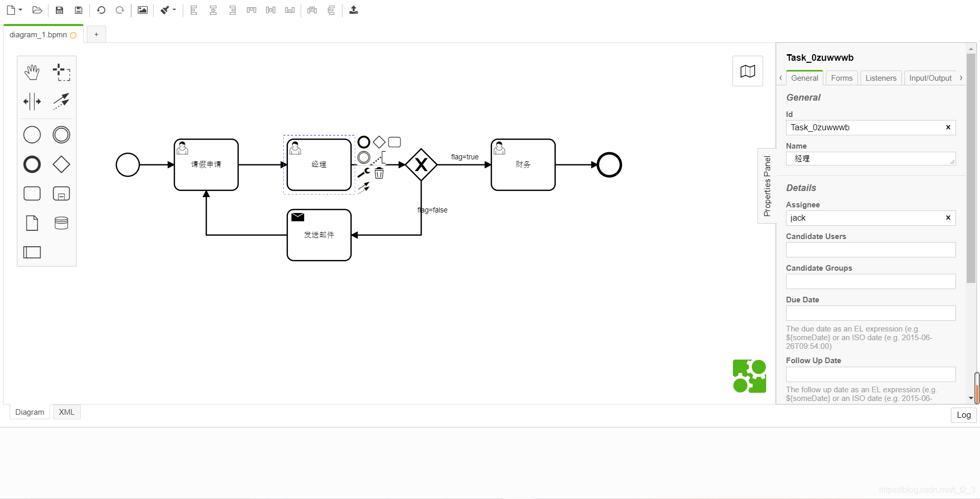Append intermediate event from context pad

[364, 157]
